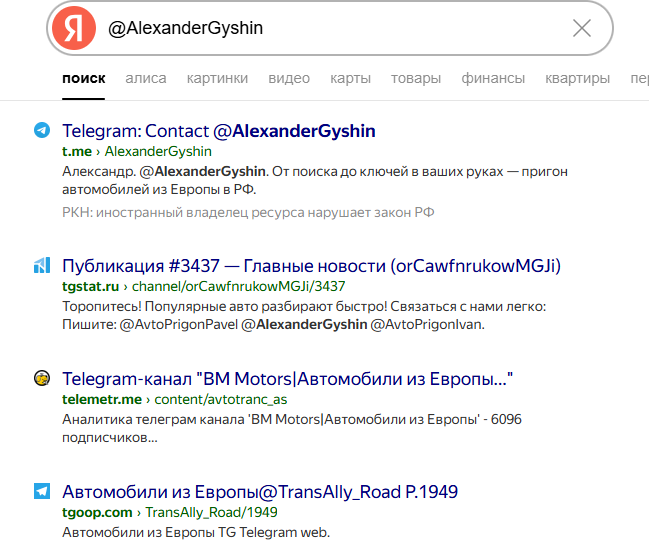The height and width of the screenshot is (557, 649).
Task: Clear the search query with X icon
Action: (x=581, y=28)
